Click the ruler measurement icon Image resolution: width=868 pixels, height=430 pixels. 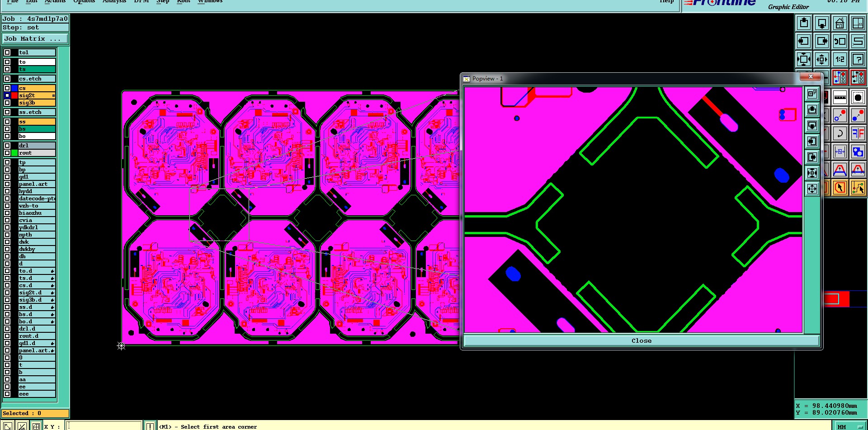point(840,97)
